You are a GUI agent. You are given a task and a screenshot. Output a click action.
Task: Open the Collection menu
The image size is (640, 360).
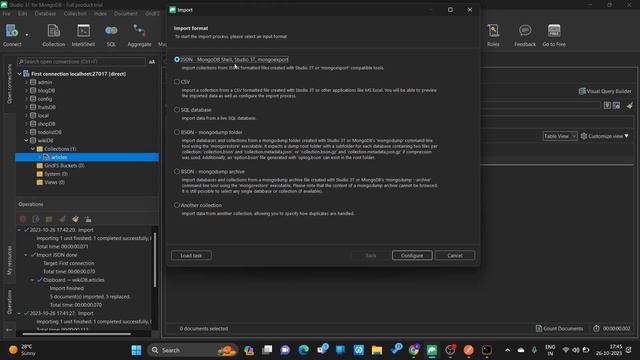75,13
